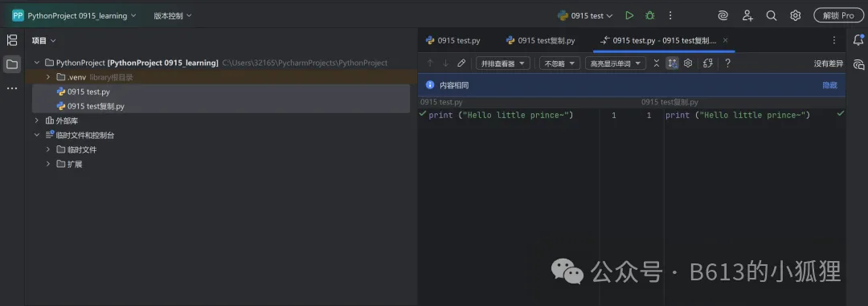Image resolution: width=868 pixels, height=306 pixels.
Task: Click left pane print code line
Action: click(x=501, y=115)
